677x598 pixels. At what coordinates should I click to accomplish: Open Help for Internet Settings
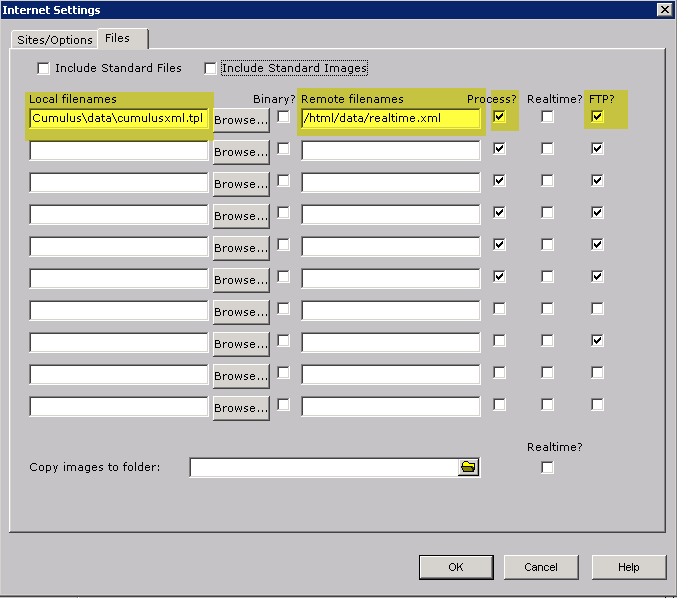[x=628, y=567]
